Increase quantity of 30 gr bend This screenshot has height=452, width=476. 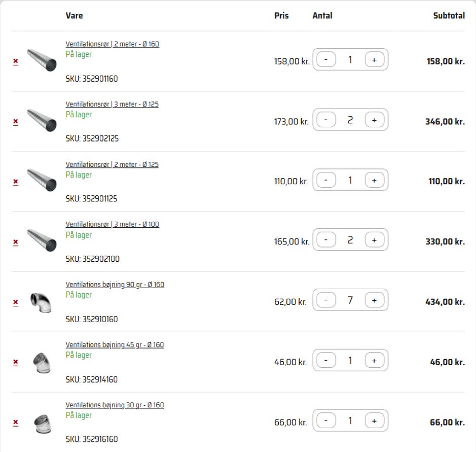pyautogui.click(x=374, y=421)
